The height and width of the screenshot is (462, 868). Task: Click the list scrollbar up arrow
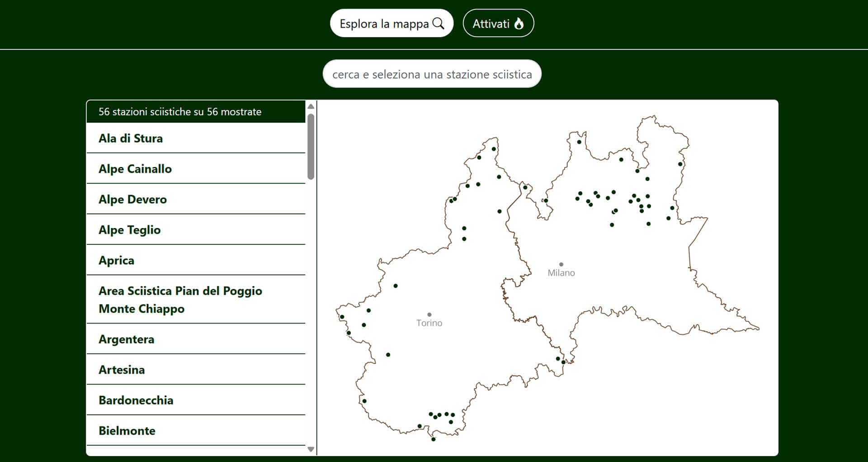(x=311, y=106)
